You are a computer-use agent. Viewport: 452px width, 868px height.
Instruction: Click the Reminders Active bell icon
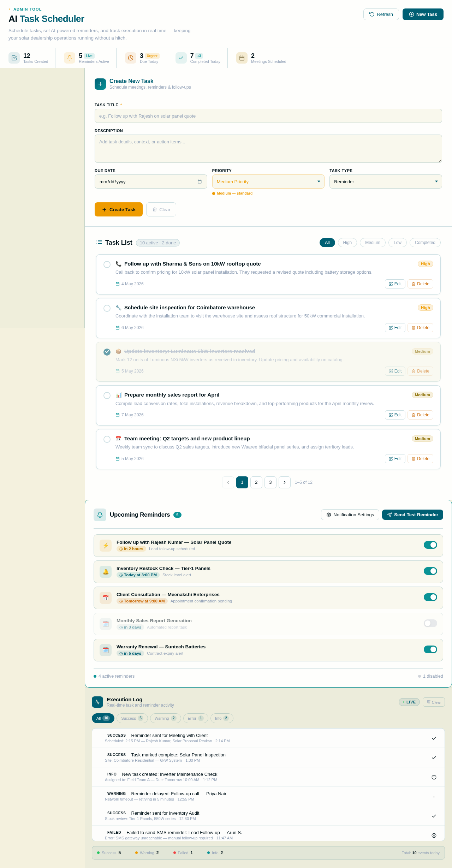point(70,58)
